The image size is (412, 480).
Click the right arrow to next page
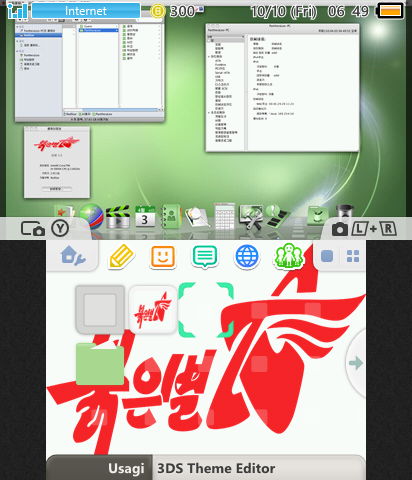pos(355,363)
